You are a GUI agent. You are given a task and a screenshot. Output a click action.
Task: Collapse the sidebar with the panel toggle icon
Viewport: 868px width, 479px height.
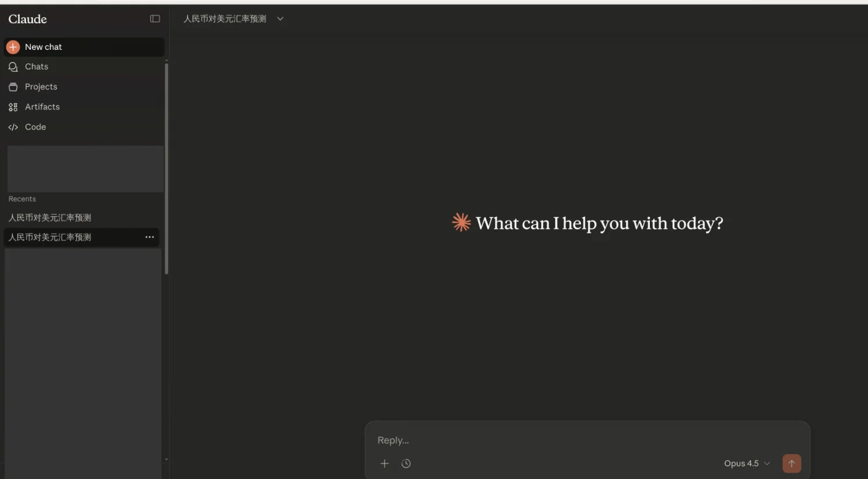(x=155, y=19)
